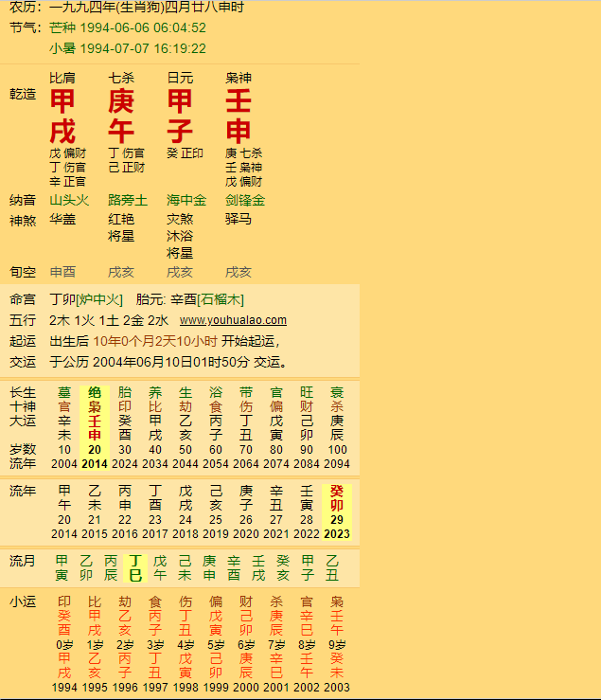Viewport: 601px width, 700px height.
Task: Select the 2003 小运 column
Action: pos(337,644)
